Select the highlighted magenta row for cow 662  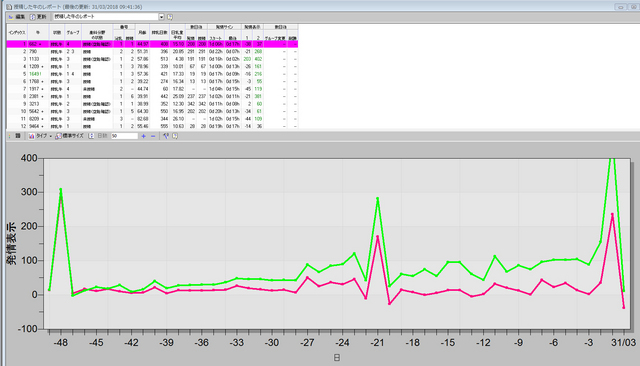tap(152, 44)
